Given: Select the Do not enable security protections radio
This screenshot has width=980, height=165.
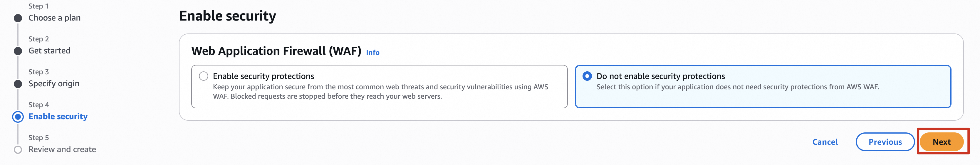Looking at the screenshot, I should (587, 76).
